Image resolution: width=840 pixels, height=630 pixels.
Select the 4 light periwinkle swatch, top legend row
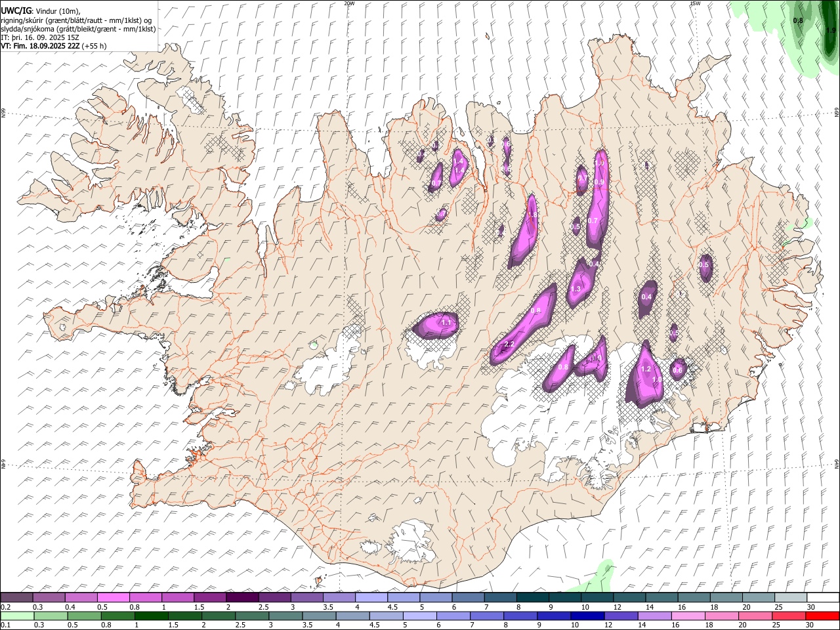[371, 598]
